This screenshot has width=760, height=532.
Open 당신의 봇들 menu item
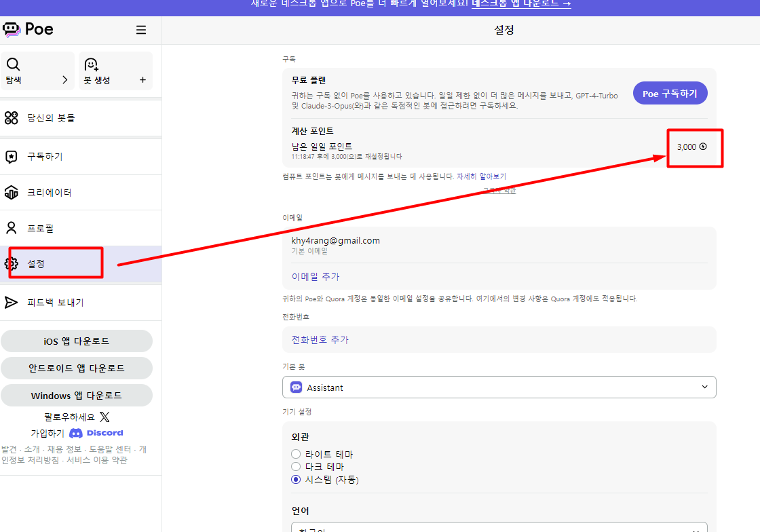coord(81,118)
